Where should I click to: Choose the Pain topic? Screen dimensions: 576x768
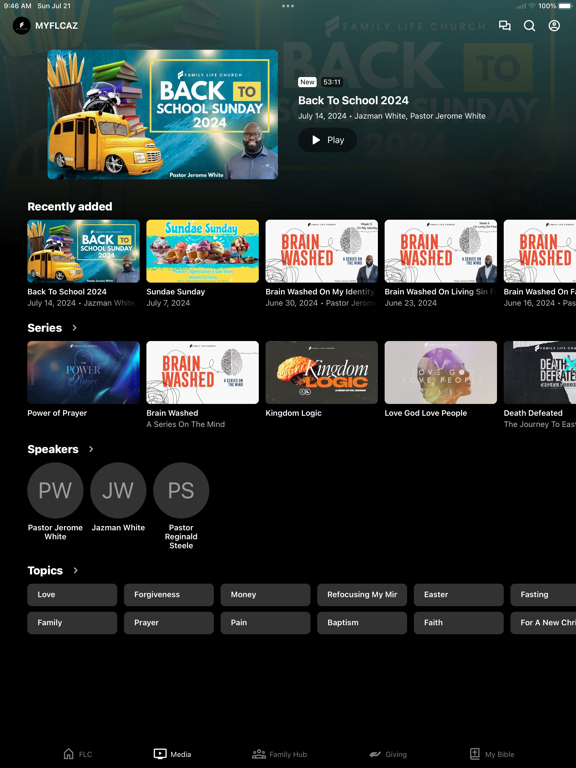[265, 623]
